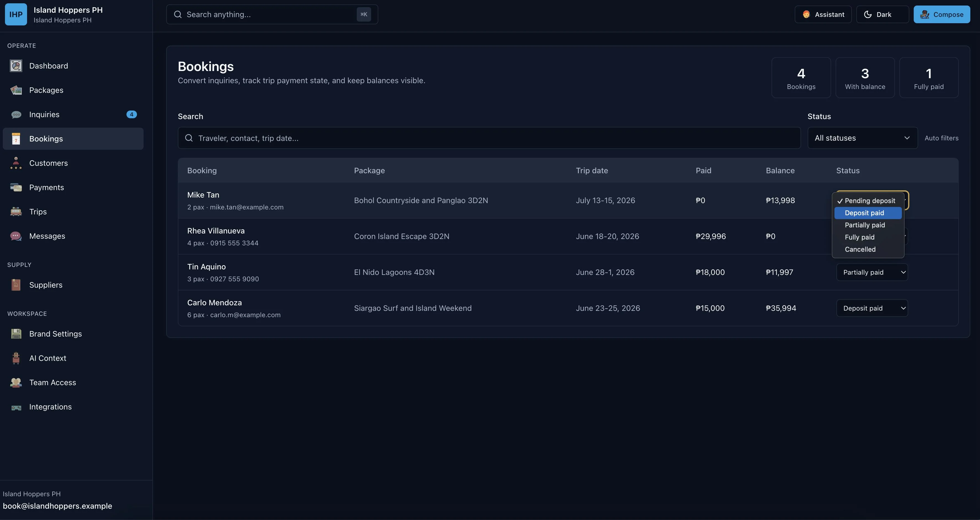Click Siargao Surf and Island Weekend package

412,308
